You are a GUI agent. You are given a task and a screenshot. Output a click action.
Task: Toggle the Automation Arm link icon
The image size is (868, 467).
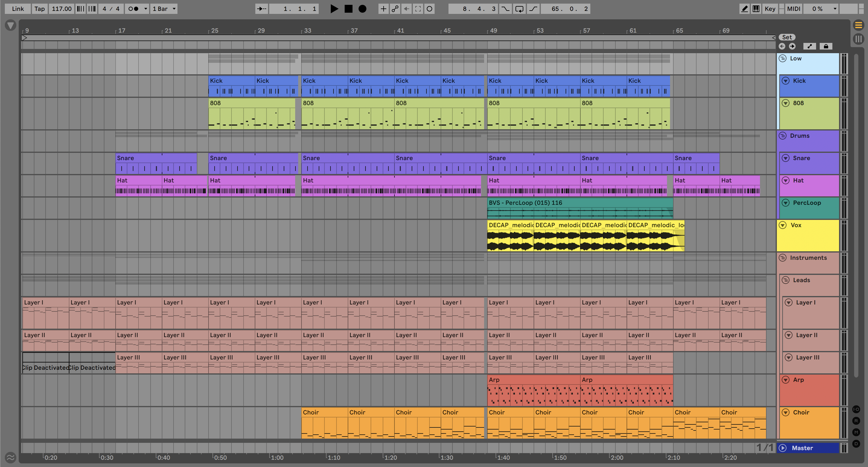point(395,9)
